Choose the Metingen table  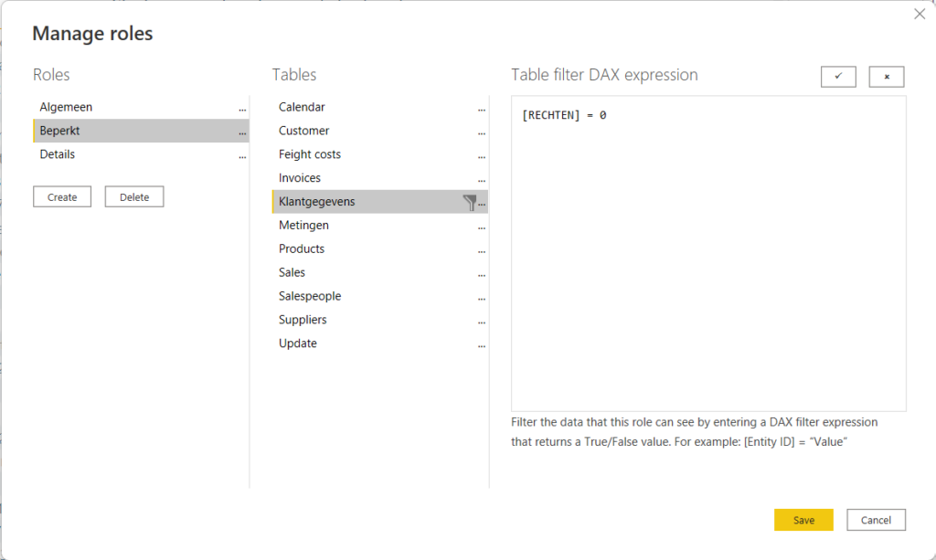(303, 225)
